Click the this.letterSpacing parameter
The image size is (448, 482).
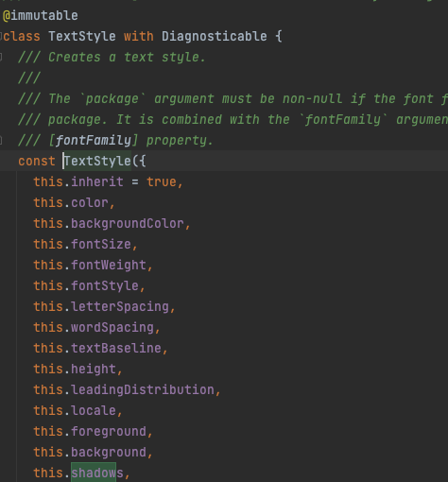click(x=104, y=306)
